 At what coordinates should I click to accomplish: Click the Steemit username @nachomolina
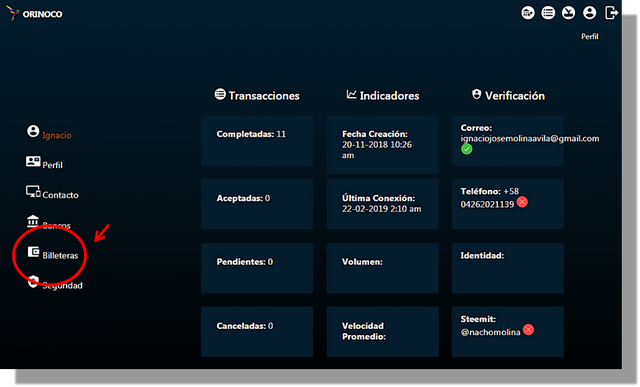491,332
